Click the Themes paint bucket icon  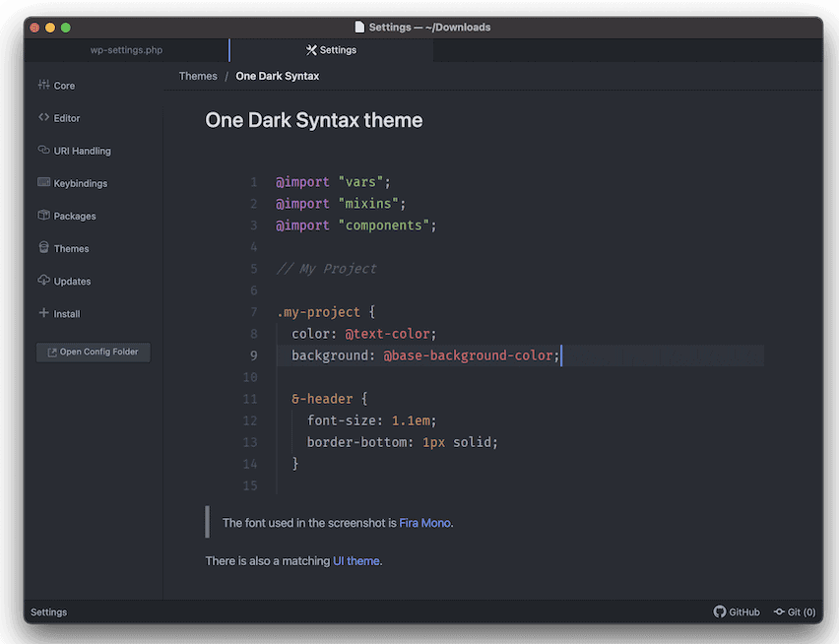pyautogui.click(x=44, y=247)
